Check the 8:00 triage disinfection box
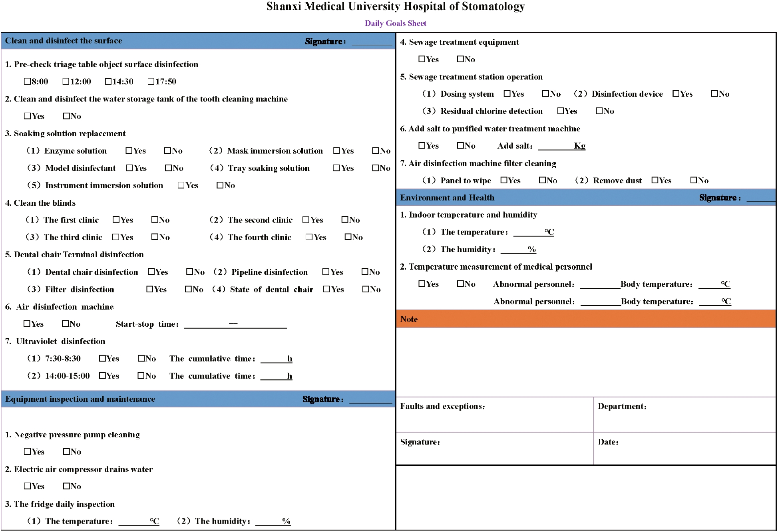 (x=27, y=81)
